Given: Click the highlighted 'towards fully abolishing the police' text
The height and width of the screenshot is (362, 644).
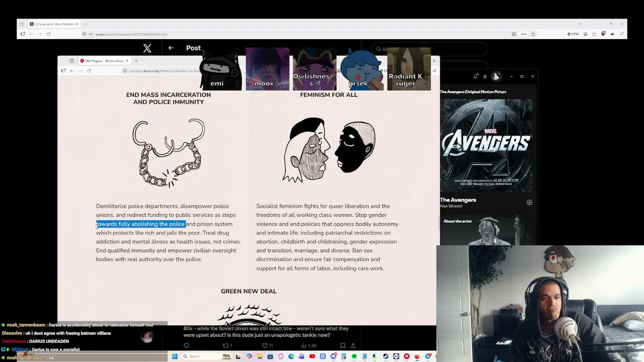Looking at the screenshot, I should [140, 224].
